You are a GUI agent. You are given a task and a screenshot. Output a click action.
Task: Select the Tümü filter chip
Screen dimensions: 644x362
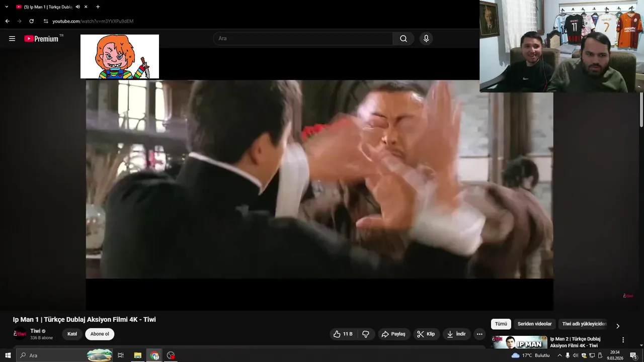tap(501, 324)
